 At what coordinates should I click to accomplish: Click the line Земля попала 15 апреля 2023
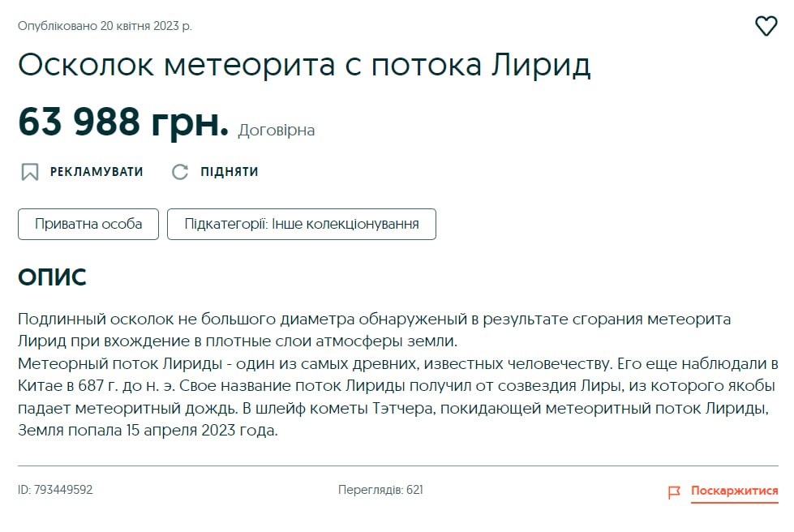pyautogui.click(x=148, y=431)
